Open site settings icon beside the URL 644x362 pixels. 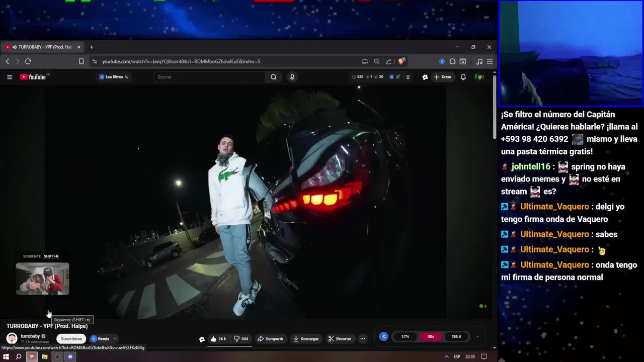tap(95, 61)
